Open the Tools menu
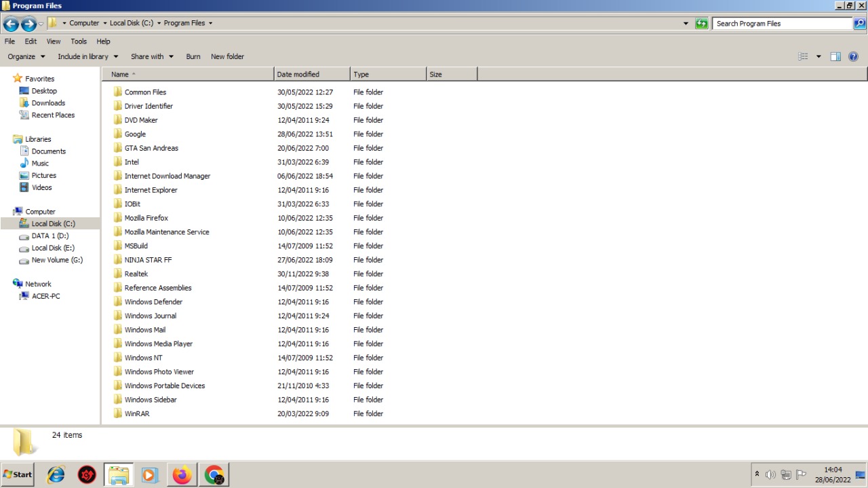Viewport: 868px width, 488px height. click(x=79, y=41)
